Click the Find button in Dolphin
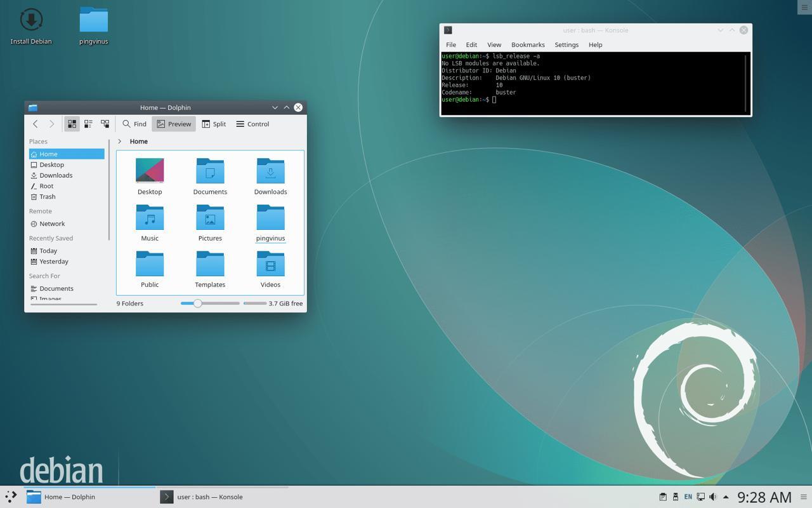The width and height of the screenshot is (812, 508). (x=134, y=124)
